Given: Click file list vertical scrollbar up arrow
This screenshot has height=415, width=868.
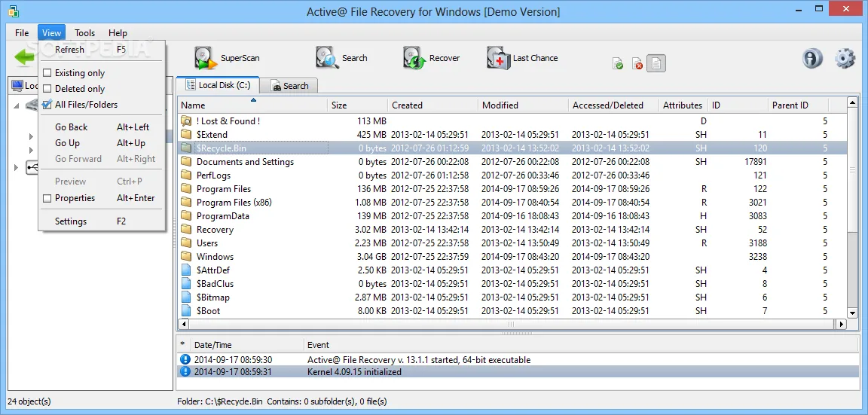Looking at the screenshot, I should pyautogui.click(x=852, y=103).
